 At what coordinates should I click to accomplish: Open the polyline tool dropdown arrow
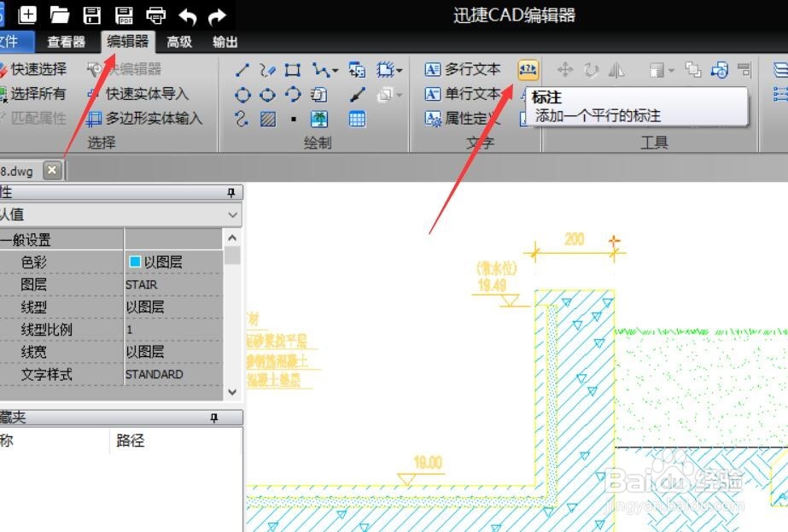tap(336, 71)
